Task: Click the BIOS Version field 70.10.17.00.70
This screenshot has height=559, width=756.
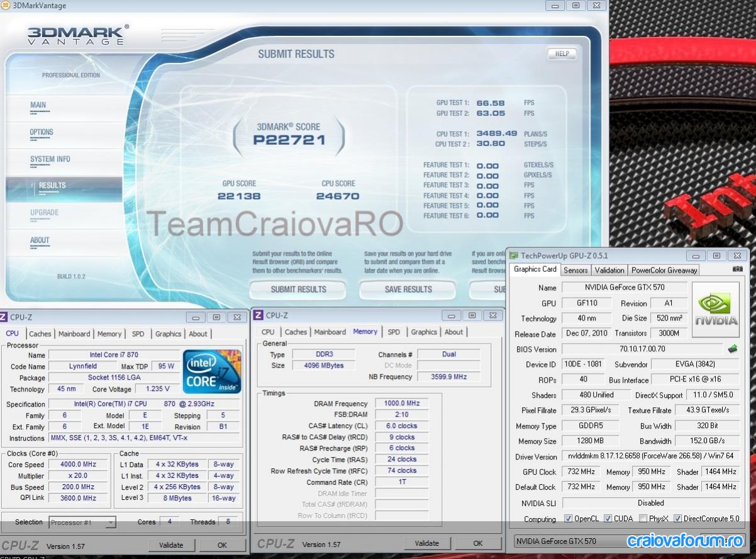Action: 642,349
